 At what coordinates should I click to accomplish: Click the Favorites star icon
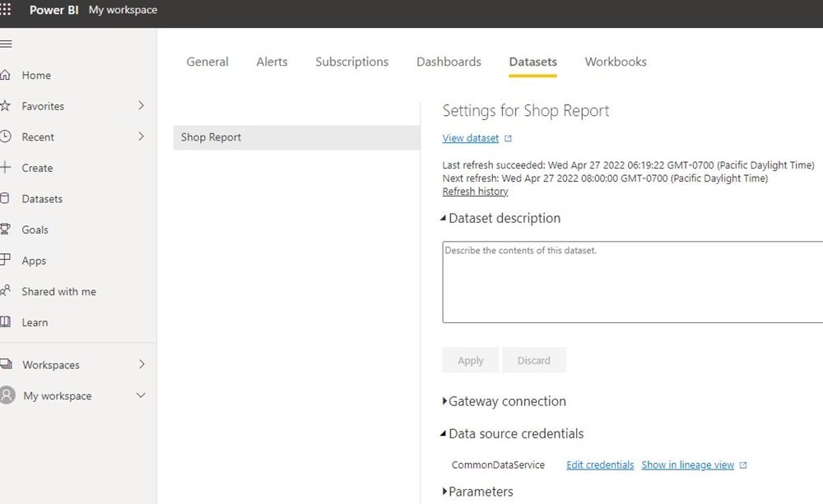click(x=5, y=106)
